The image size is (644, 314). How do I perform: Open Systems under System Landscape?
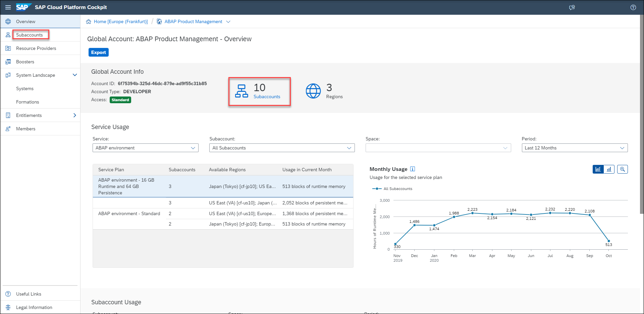[25, 88]
